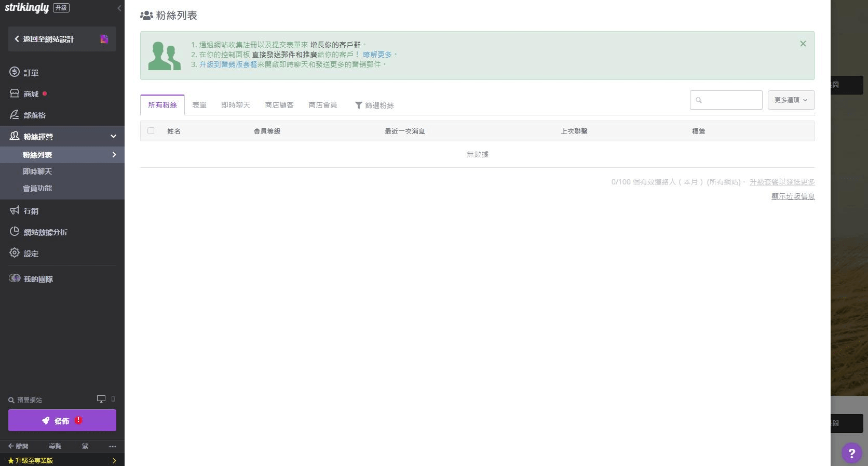Image resolution: width=868 pixels, height=466 pixels.
Task: Click the 升級 badge beside logo
Action: point(61,8)
